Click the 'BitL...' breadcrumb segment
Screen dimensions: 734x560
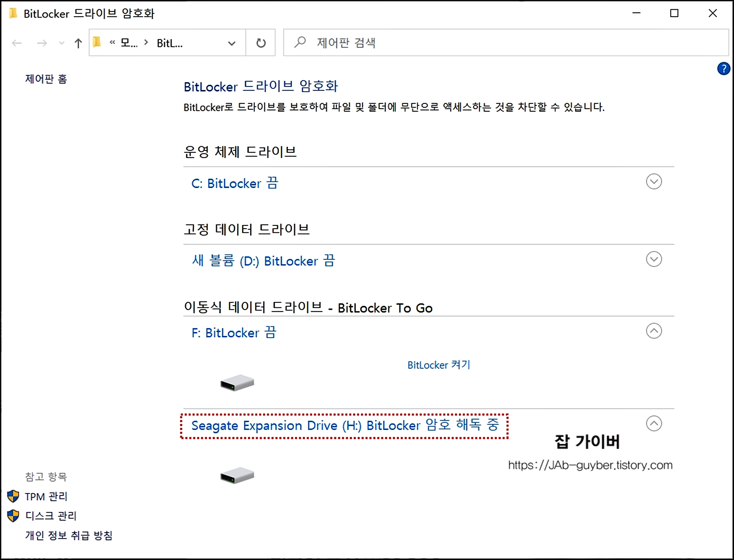[170, 43]
